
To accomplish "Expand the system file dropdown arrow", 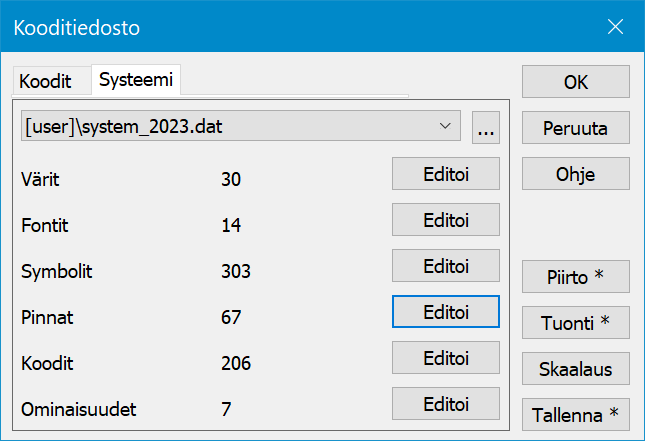I will (x=445, y=127).
